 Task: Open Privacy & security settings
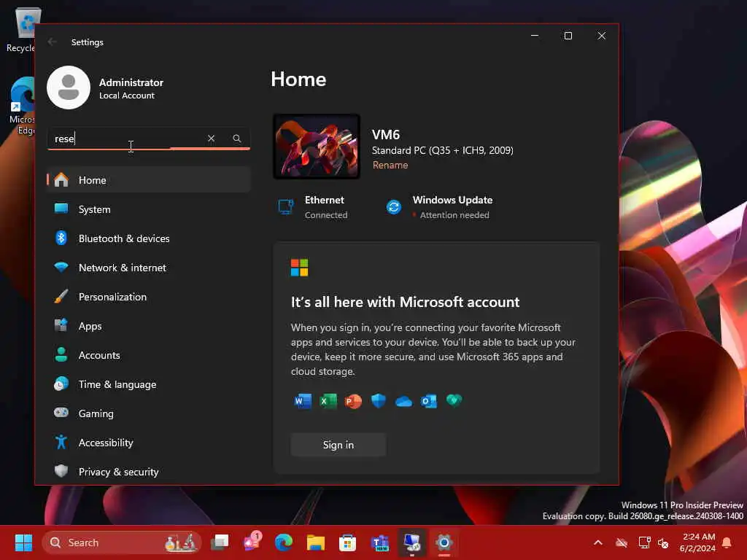(x=149, y=472)
